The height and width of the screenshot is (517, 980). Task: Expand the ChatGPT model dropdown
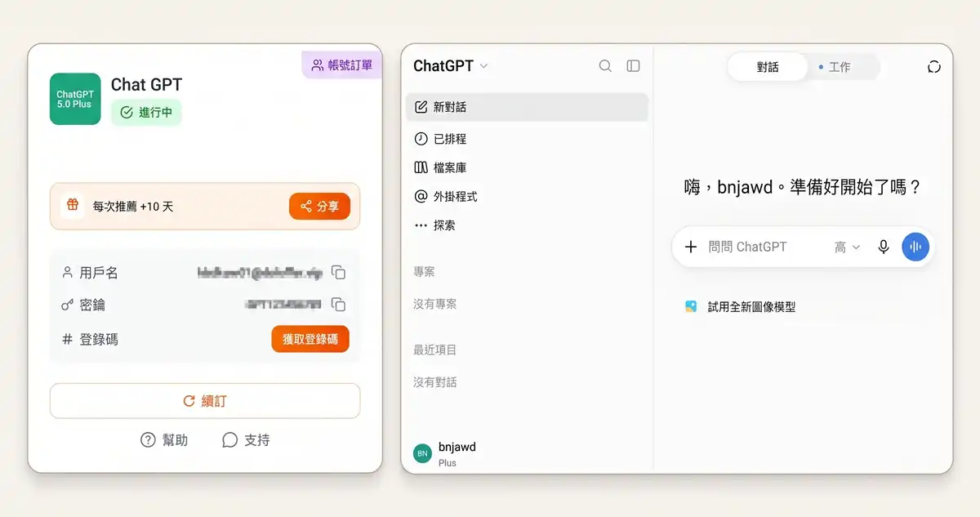pos(450,66)
